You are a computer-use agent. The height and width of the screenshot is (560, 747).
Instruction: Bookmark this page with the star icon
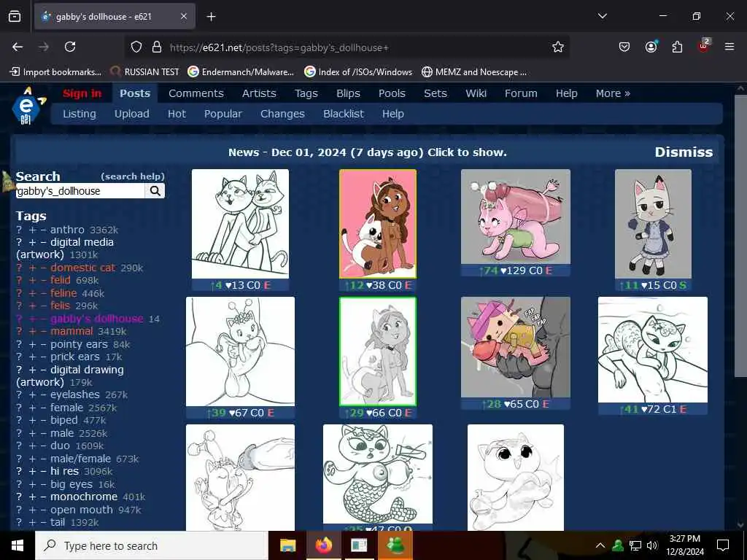coord(558,47)
